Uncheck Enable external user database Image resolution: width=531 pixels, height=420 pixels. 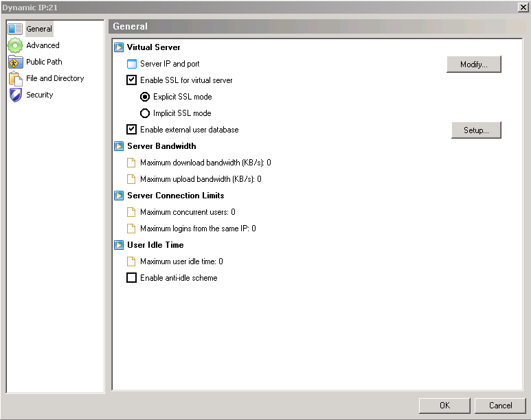131,130
